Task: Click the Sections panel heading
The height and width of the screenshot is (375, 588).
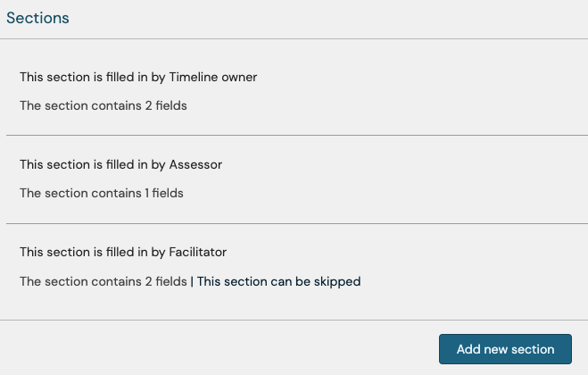Action: point(37,18)
